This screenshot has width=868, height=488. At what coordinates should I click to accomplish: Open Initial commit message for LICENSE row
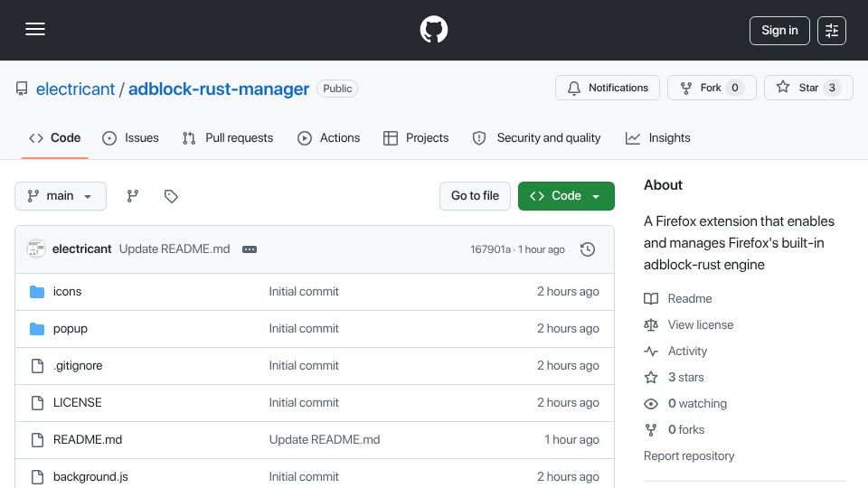click(304, 403)
